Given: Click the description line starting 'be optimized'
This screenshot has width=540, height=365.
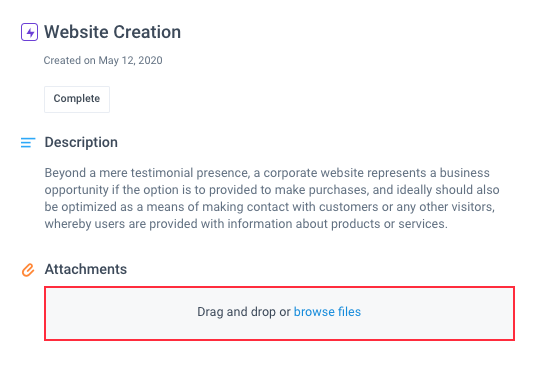Looking at the screenshot, I should click(270, 207).
